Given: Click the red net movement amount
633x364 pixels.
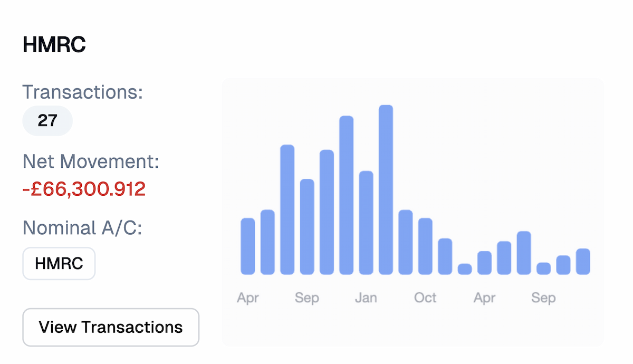Looking at the screenshot, I should point(84,189).
